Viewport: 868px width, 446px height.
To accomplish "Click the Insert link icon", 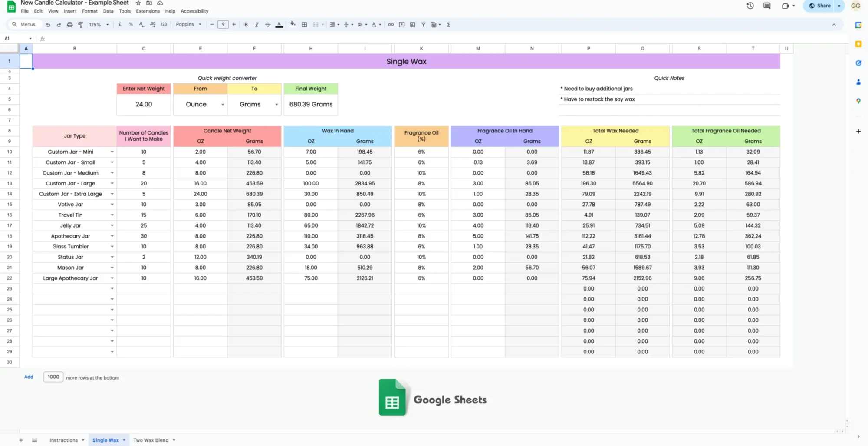I will [391, 25].
